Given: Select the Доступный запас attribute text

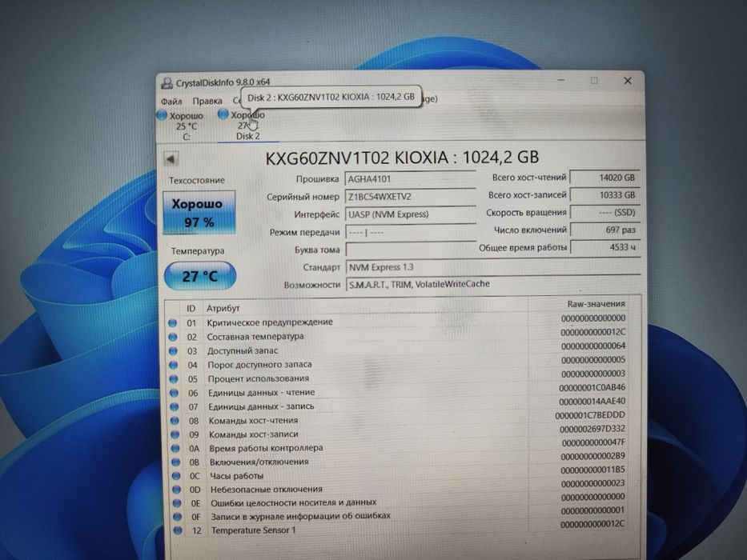Looking at the screenshot, I should 243,351.
